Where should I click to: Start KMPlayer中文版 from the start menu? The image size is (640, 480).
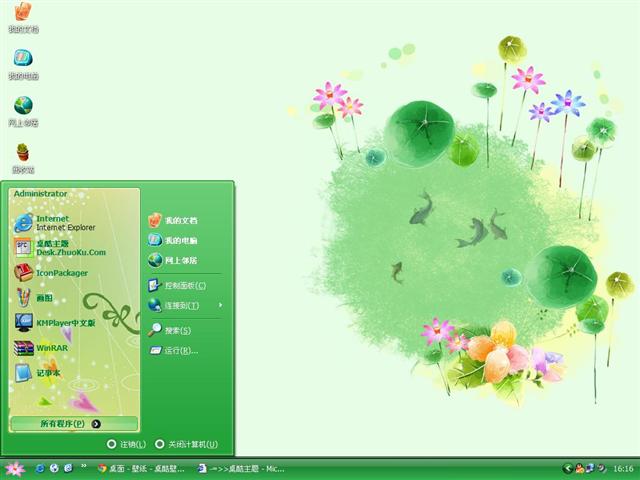pos(55,322)
